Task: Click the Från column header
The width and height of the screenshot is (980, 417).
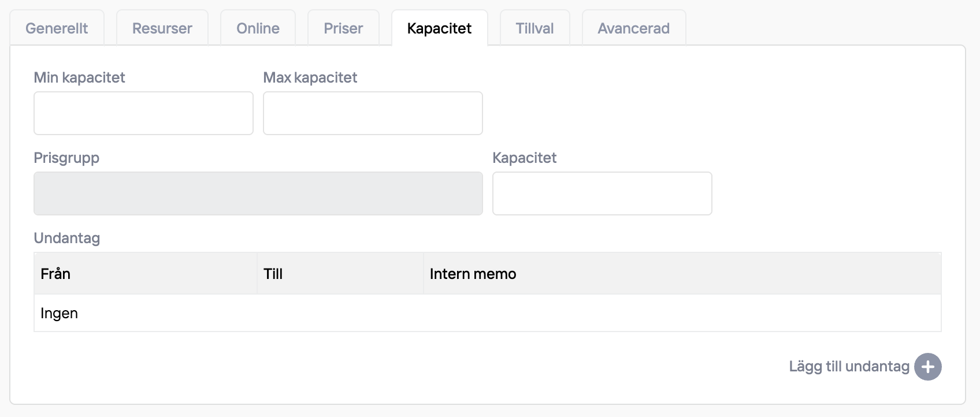Action: coord(55,274)
